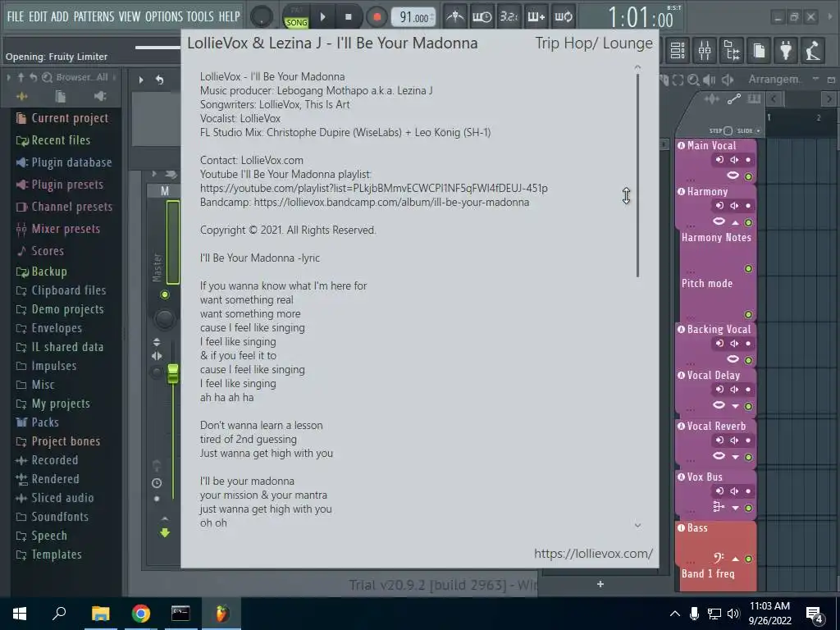
Task: Mute the Bass track green light
Action: point(748,559)
